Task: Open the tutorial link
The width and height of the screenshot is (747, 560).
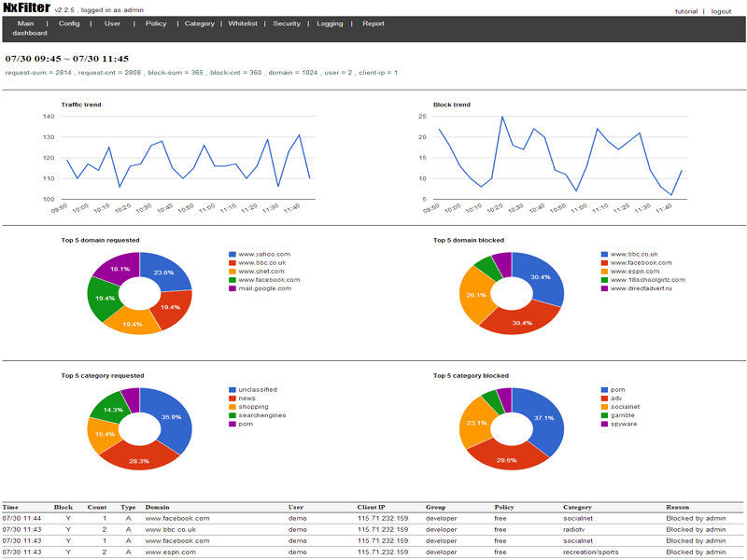Action: click(x=686, y=11)
